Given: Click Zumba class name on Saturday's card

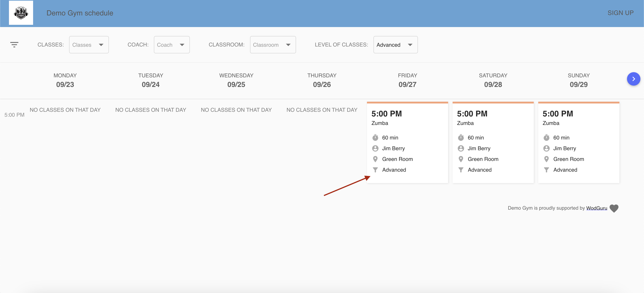Looking at the screenshot, I should click(465, 123).
